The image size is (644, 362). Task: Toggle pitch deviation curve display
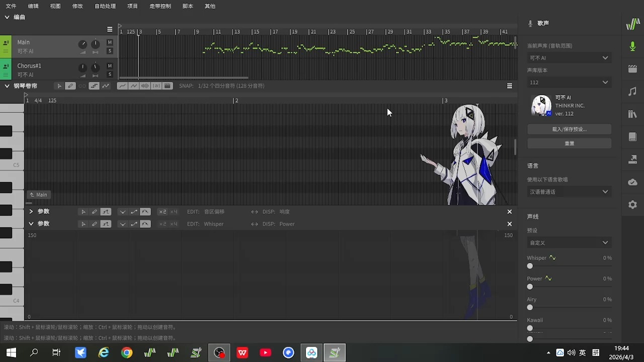point(134,86)
